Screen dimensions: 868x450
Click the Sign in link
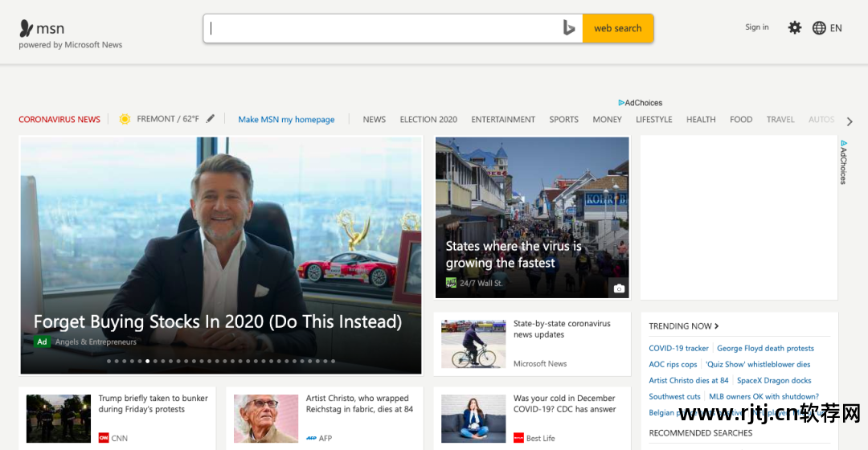(756, 27)
